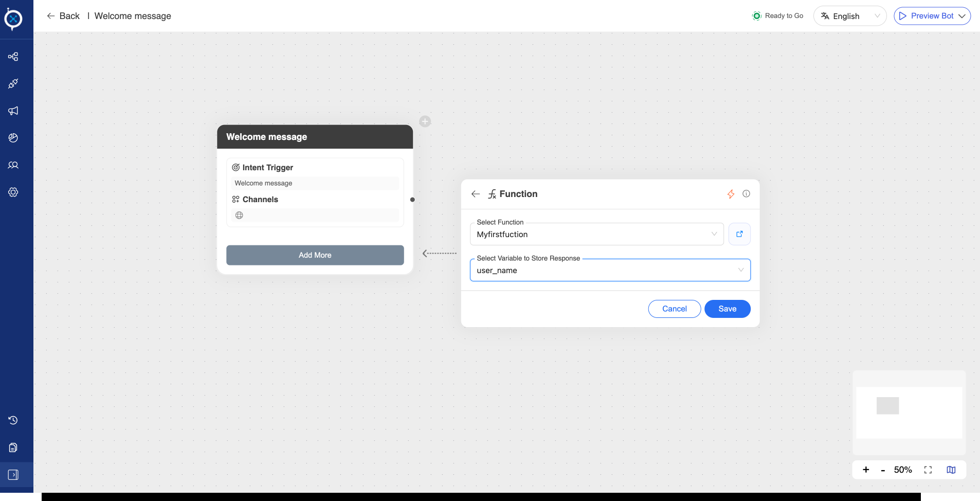This screenshot has width=980, height=501.
Task: Click the 50% zoom level value
Action: pyautogui.click(x=903, y=470)
